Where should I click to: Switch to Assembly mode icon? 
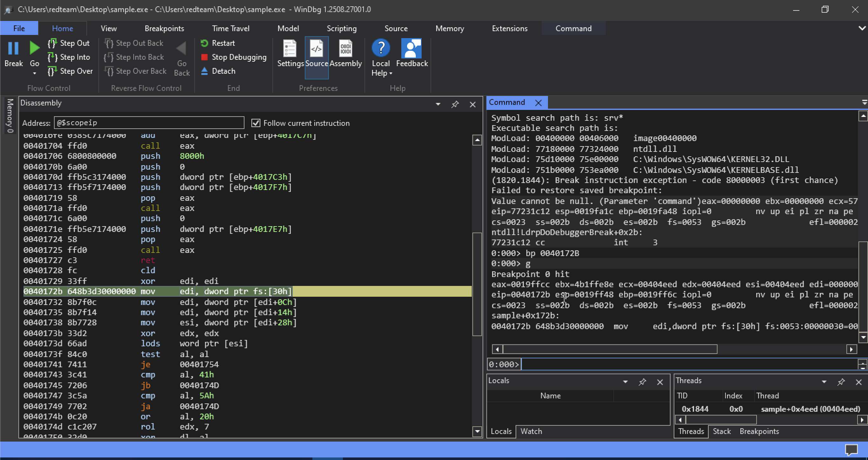[345, 49]
